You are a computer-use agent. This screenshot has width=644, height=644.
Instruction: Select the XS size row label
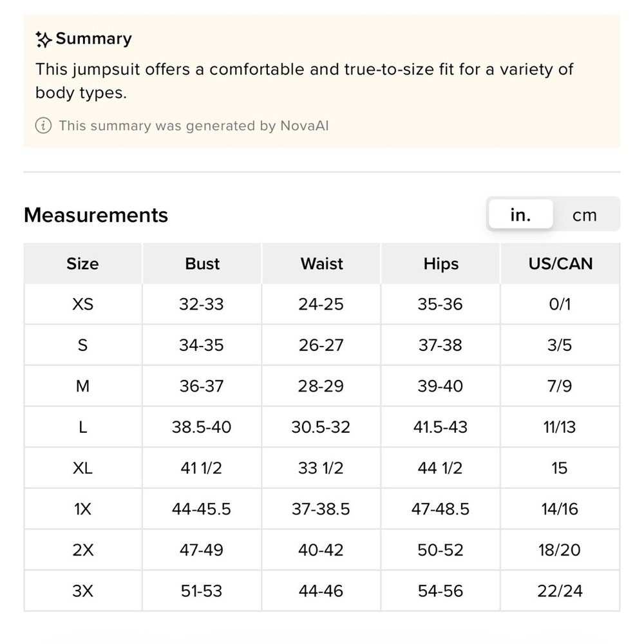pyautogui.click(x=82, y=304)
